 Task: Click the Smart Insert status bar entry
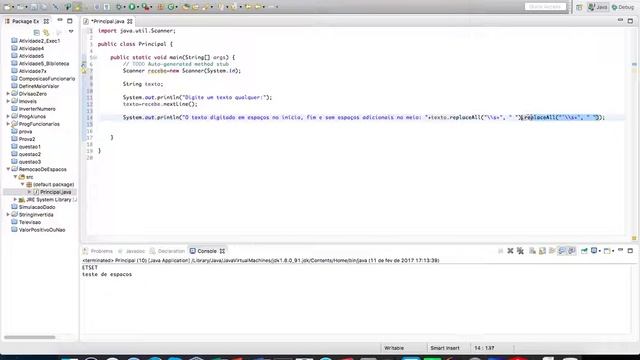[444, 348]
